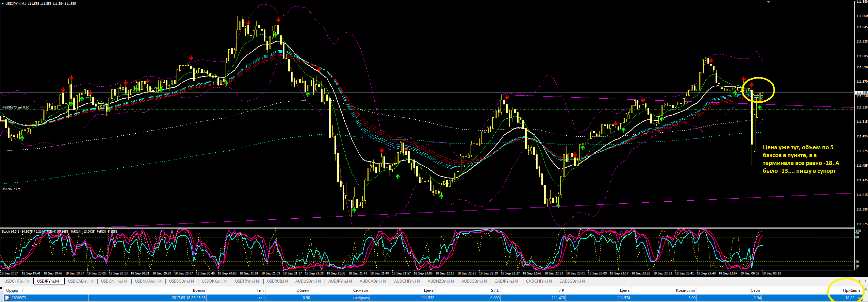
Task: Open the AUDJPYm,H4 chart tab
Action: point(340,281)
